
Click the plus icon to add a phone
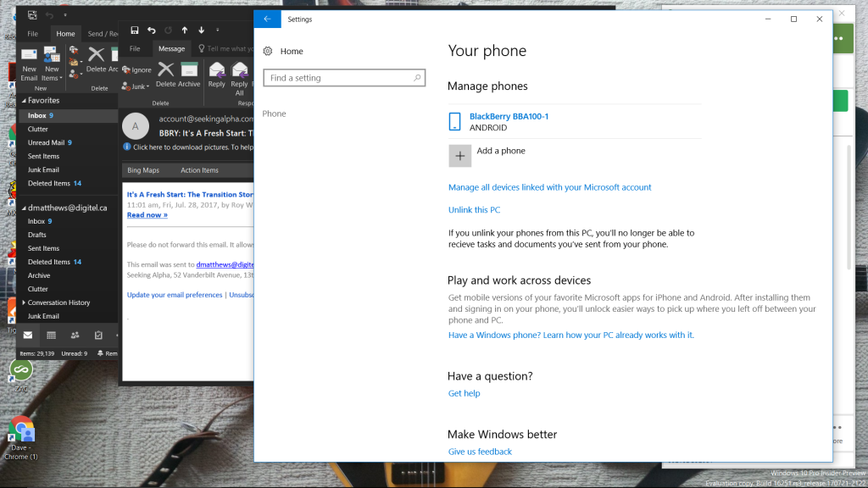pyautogui.click(x=460, y=156)
